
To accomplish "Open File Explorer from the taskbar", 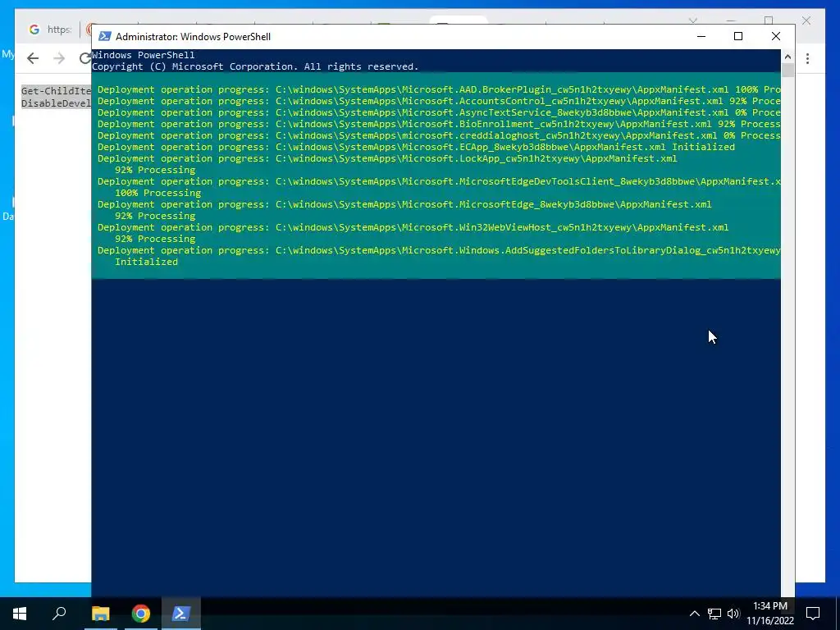I will pos(100,614).
